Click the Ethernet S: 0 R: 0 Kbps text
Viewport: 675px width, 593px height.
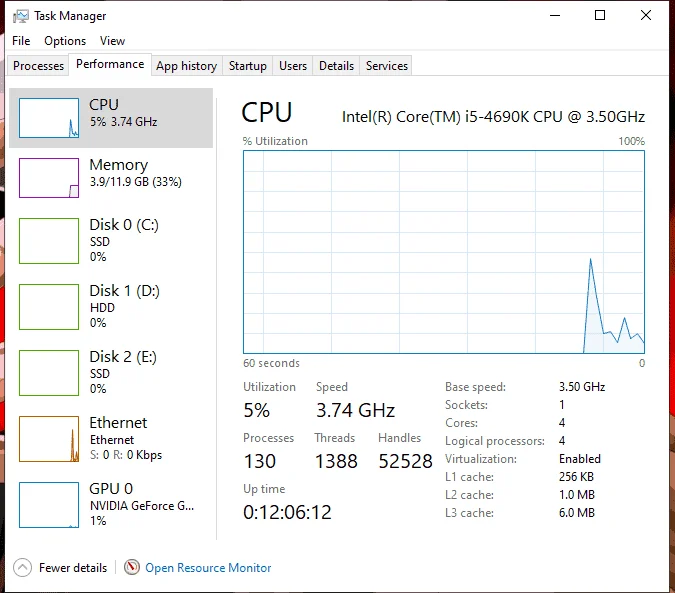pyautogui.click(x=126, y=455)
